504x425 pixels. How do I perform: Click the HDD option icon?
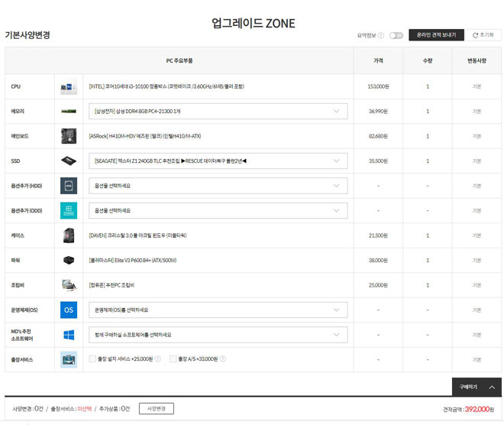coord(69,186)
